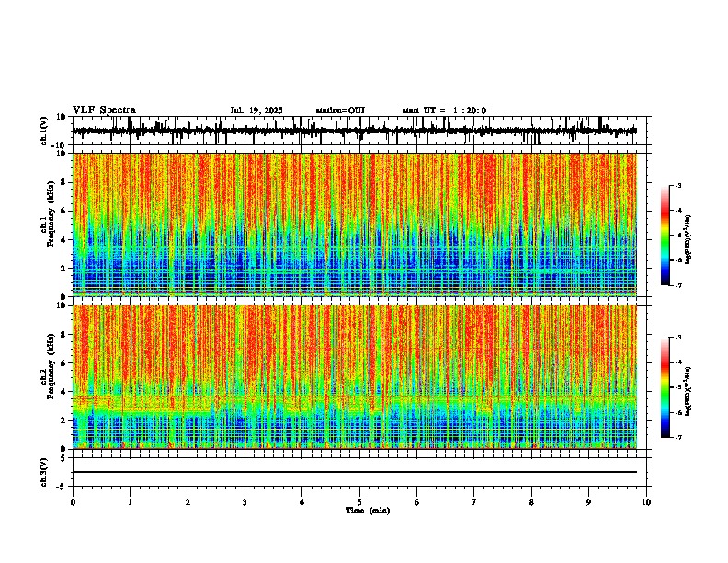
Task: Click the ch.1 voltage waveform panel
Action: coord(358,131)
